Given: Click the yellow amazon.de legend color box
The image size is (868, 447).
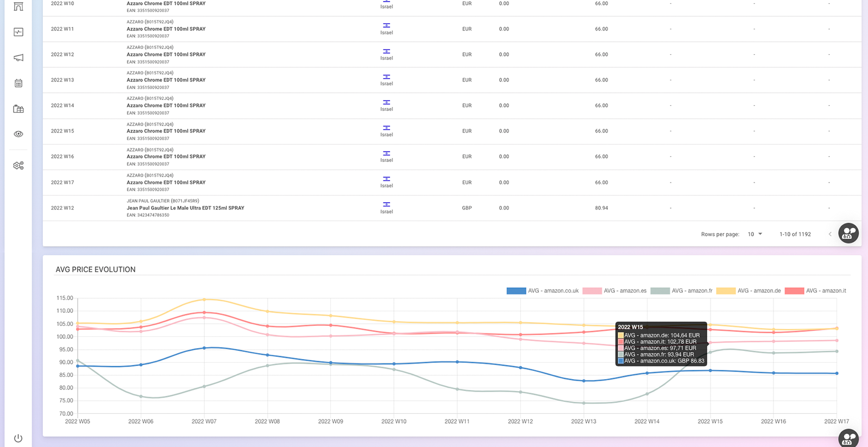Looking at the screenshot, I should click(x=726, y=291).
